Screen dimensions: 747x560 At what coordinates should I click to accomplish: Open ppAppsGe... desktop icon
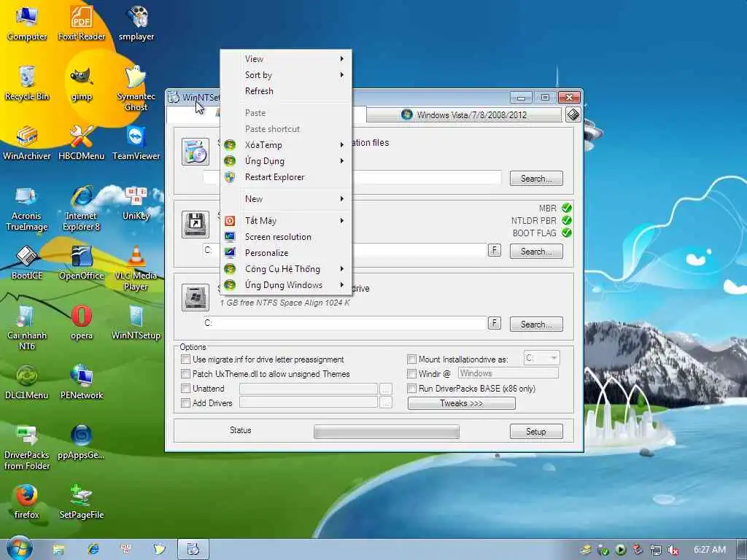[82, 442]
